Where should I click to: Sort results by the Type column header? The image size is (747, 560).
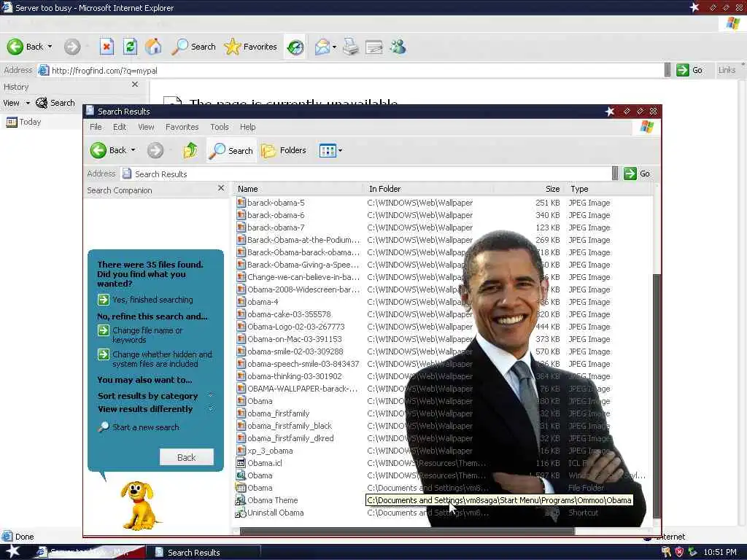coord(608,189)
